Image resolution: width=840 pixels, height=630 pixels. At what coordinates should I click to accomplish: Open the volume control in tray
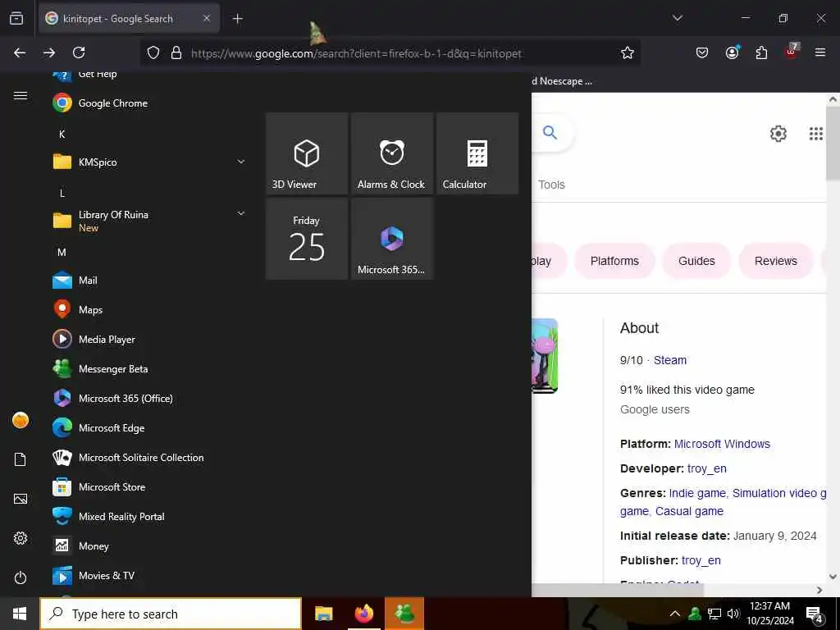pos(733,614)
